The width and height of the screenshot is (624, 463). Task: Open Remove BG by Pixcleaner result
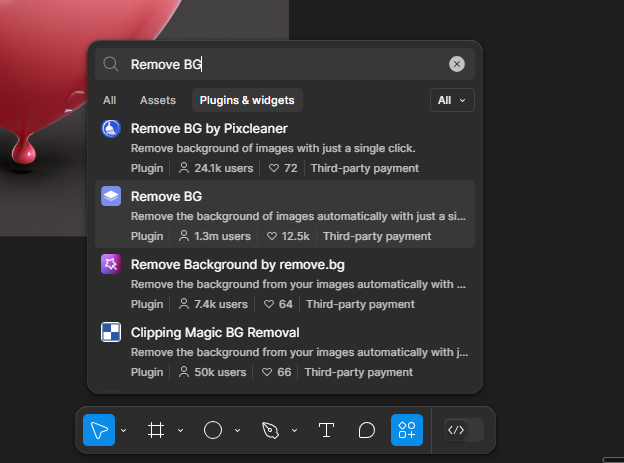click(285, 147)
